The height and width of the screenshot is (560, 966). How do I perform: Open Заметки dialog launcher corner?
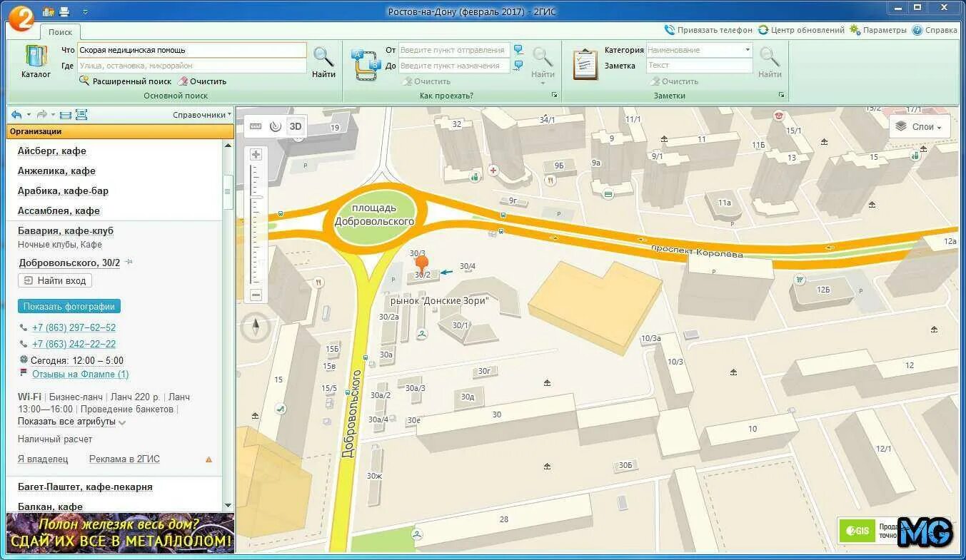[781, 95]
